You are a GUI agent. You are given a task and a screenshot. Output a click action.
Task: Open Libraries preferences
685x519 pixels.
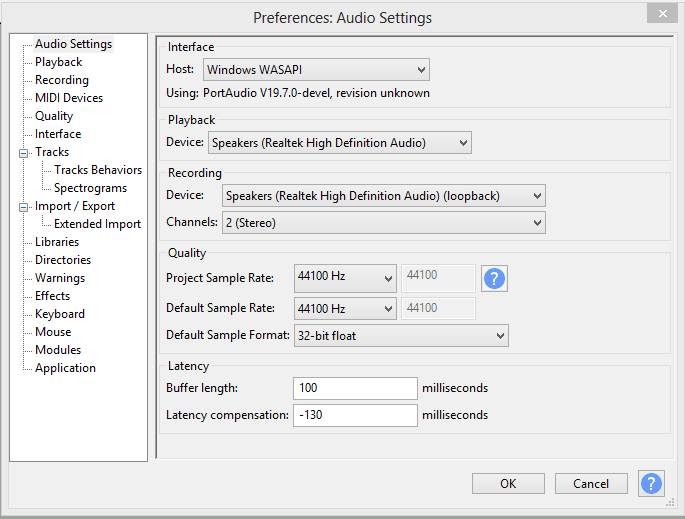[57, 242]
